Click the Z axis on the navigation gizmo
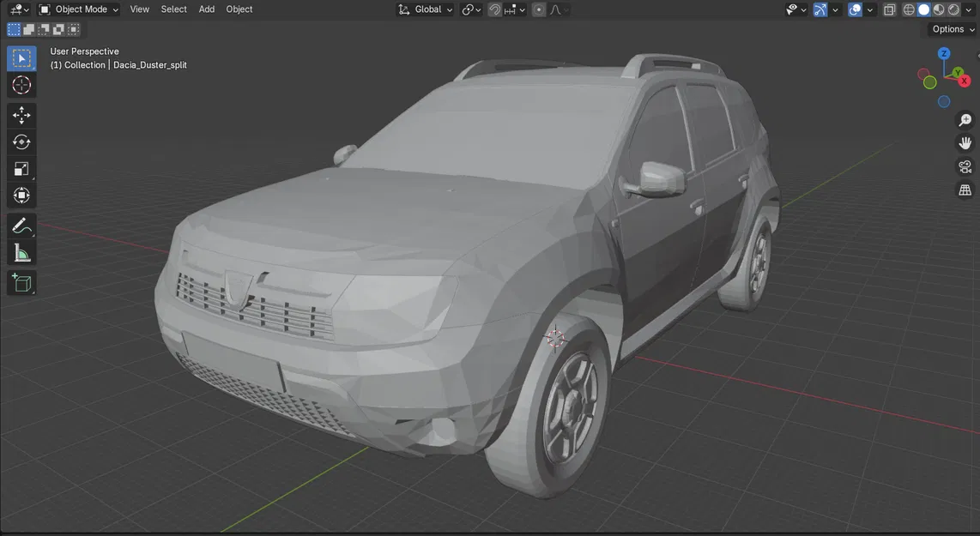 [944, 53]
